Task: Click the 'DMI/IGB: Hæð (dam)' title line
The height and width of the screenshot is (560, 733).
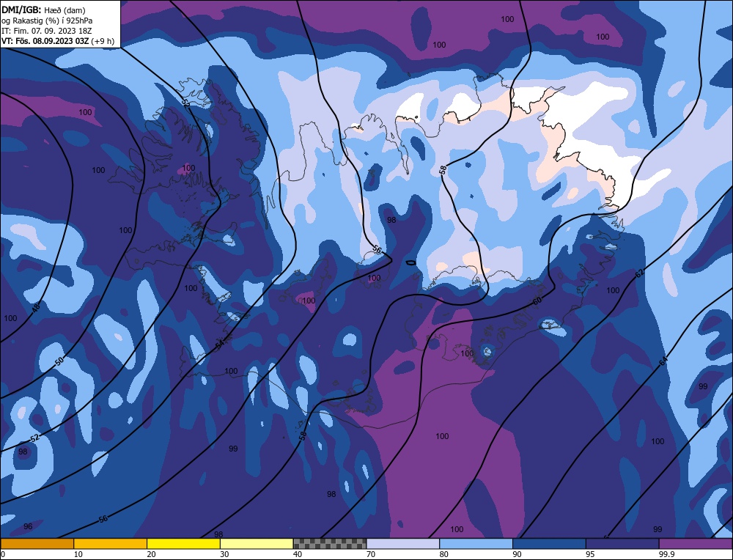Action: point(43,10)
